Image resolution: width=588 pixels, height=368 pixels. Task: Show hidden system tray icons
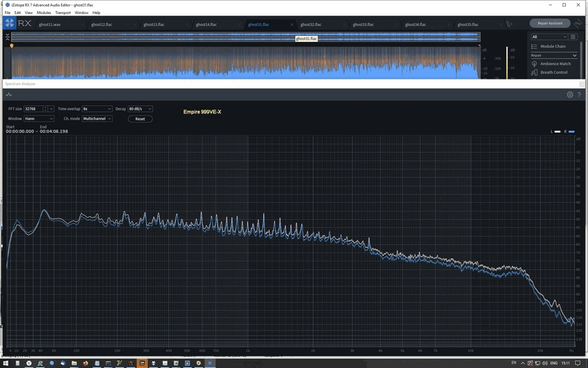(x=523, y=363)
